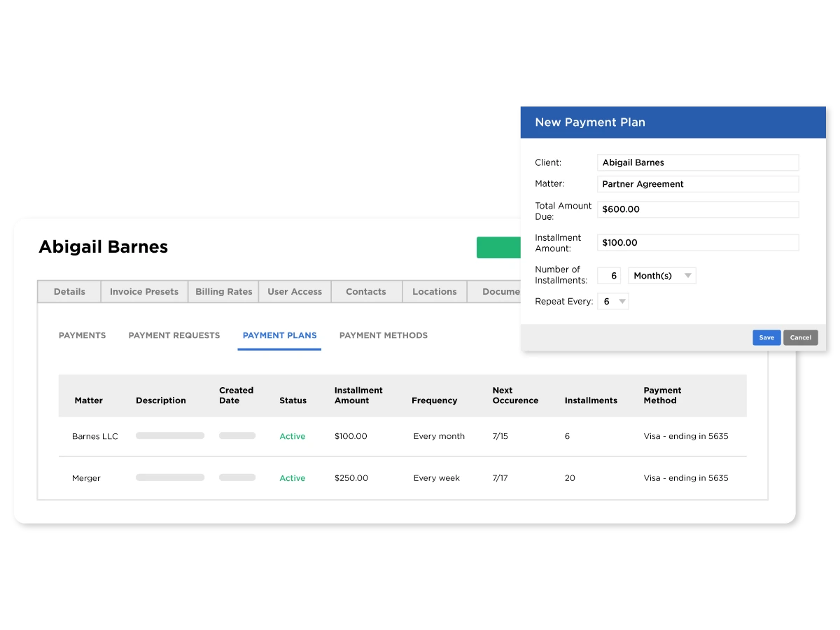Click the Total Amount Due field
Image resolution: width=840 pixels, height=630 pixels.
(x=697, y=209)
